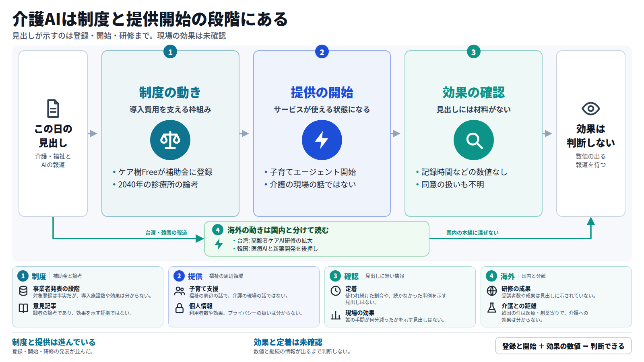Click the label 国内の本線に混ぜない
644x362 pixels.
point(473,233)
